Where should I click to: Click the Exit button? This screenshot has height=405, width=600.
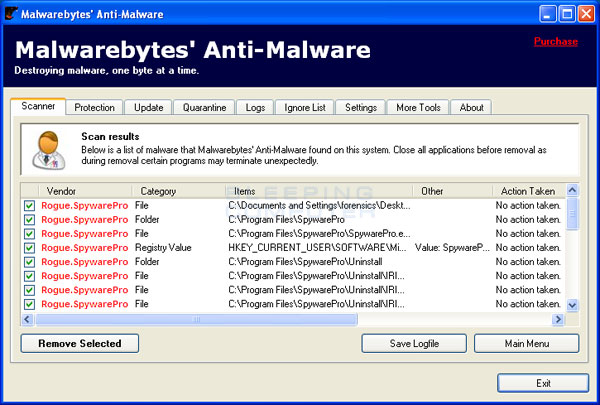(x=543, y=383)
